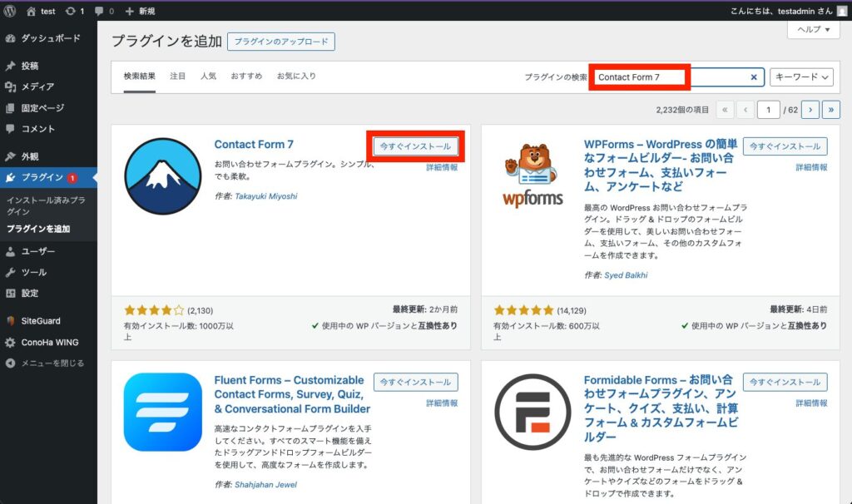
Task: Click プラグインのアップロード button
Action: click(x=281, y=42)
